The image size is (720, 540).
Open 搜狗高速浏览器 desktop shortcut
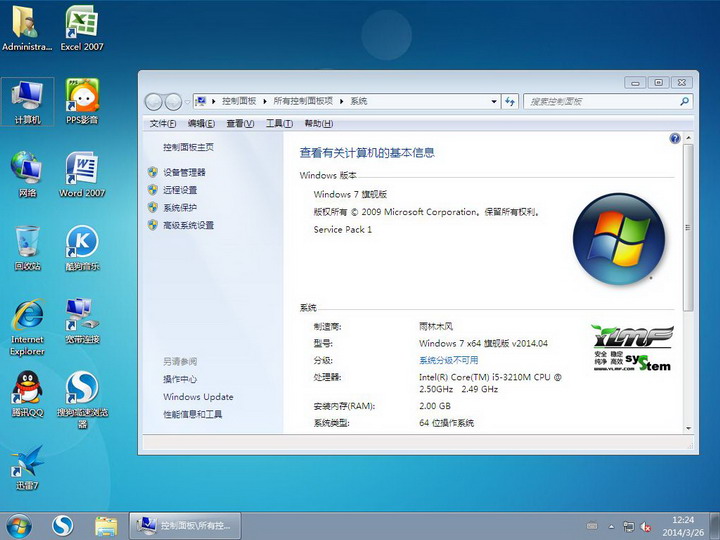(82, 399)
